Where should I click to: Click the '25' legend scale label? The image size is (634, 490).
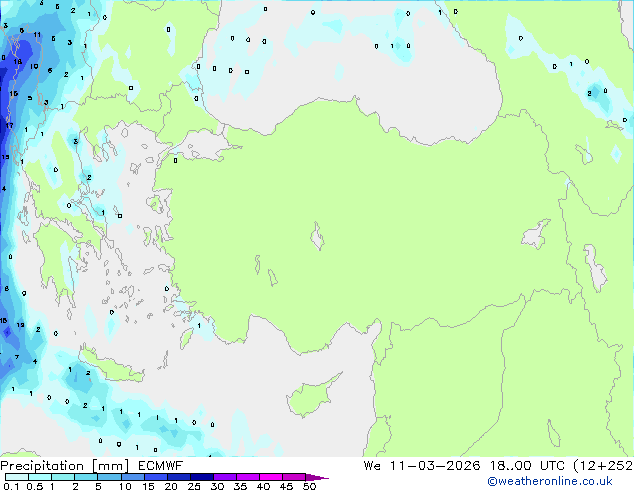[x=194, y=486]
